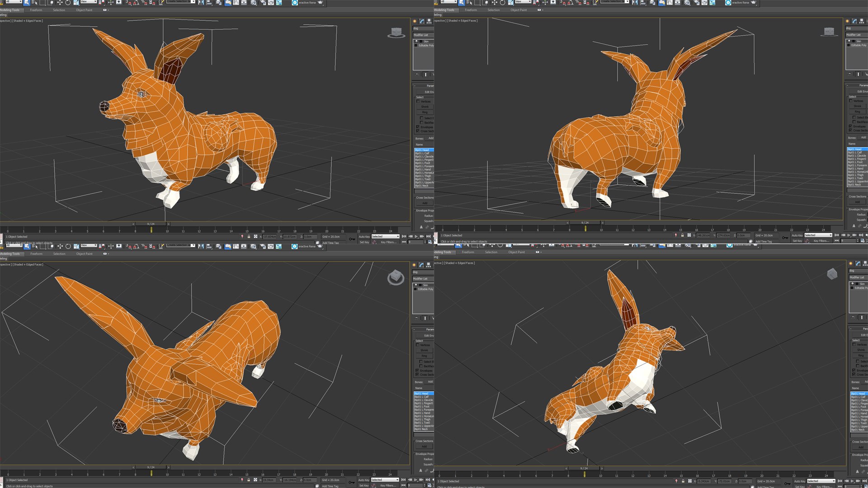Screen dimensions: 868x488
Task: Open Freeform tab in top-left ribbon
Action: tap(36, 10)
